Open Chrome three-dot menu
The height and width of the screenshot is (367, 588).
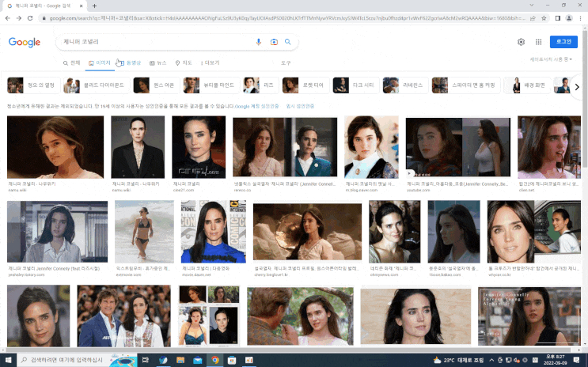(581, 18)
